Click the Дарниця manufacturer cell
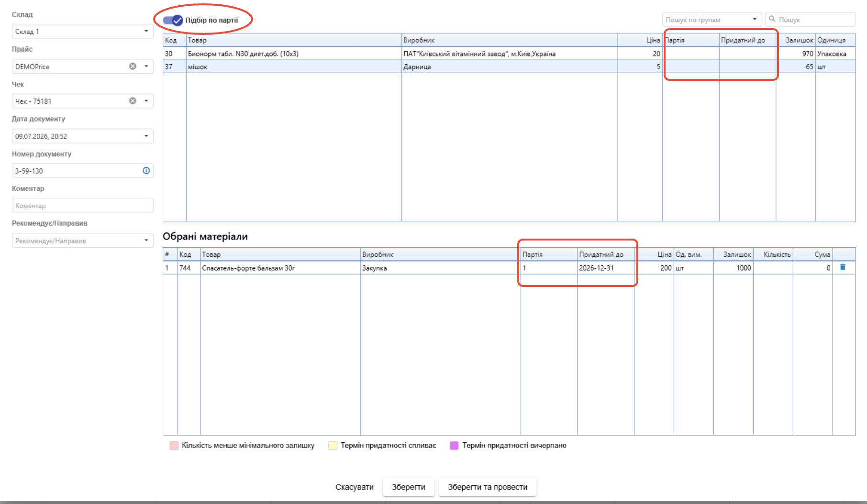The height and width of the screenshot is (504, 867). pos(509,67)
